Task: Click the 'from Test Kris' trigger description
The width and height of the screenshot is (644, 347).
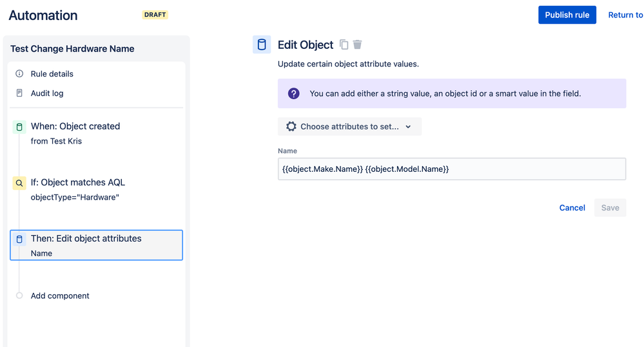Action: click(56, 141)
